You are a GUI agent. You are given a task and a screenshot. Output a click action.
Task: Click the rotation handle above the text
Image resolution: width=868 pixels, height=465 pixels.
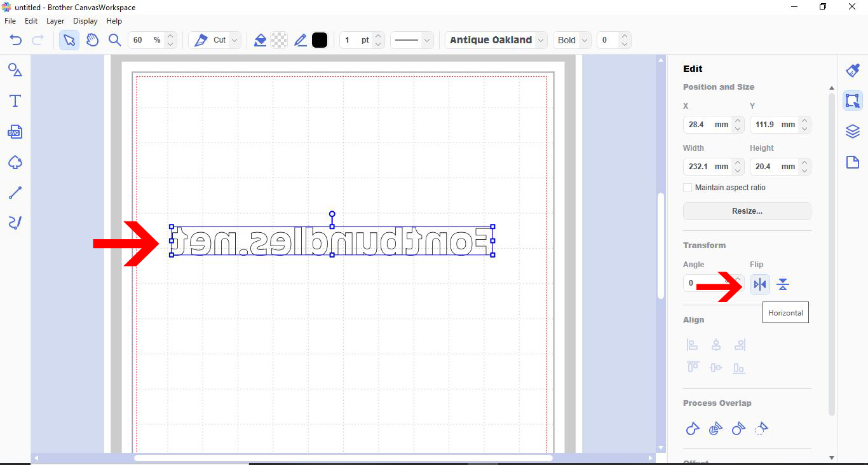332,214
